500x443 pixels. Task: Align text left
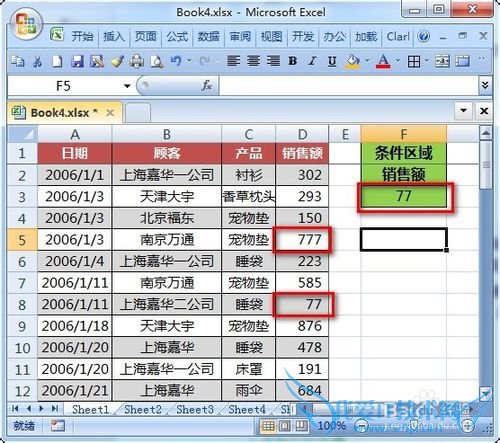(x=233, y=61)
